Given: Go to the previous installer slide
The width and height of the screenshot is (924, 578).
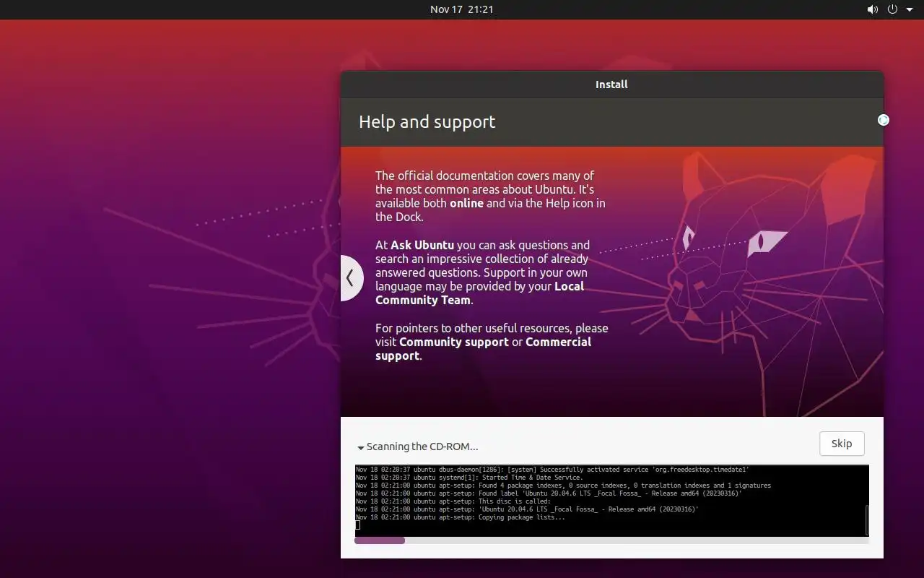Looking at the screenshot, I should [351, 277].
